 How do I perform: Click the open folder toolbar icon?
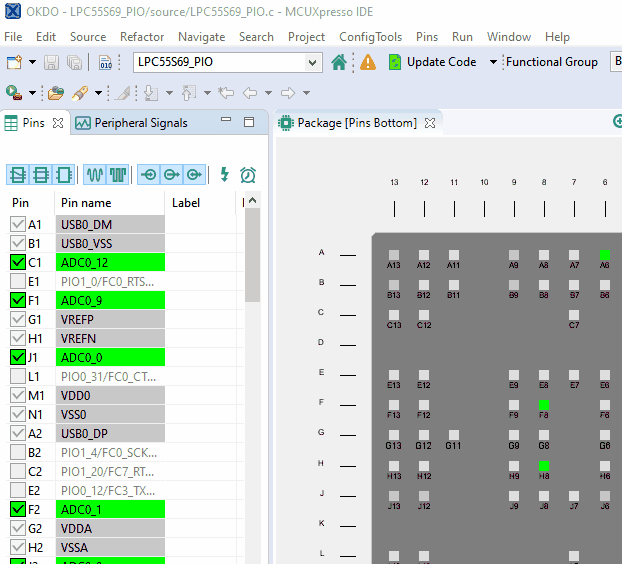[56, 93]
